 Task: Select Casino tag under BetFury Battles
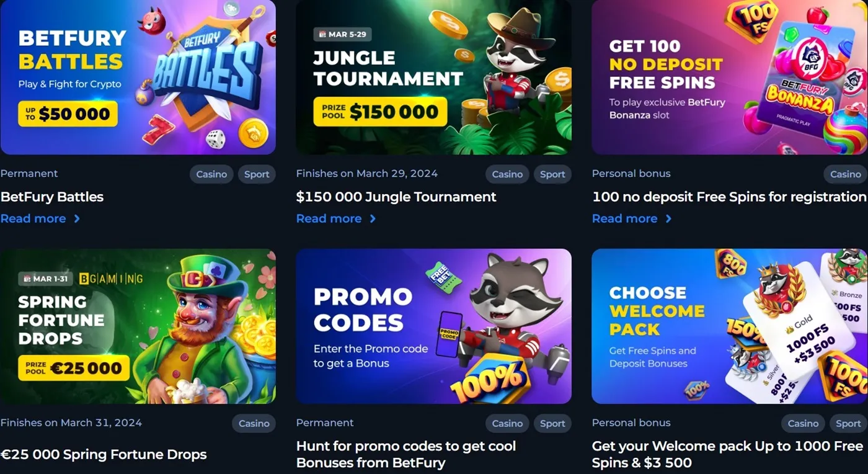tap(211, 174)
